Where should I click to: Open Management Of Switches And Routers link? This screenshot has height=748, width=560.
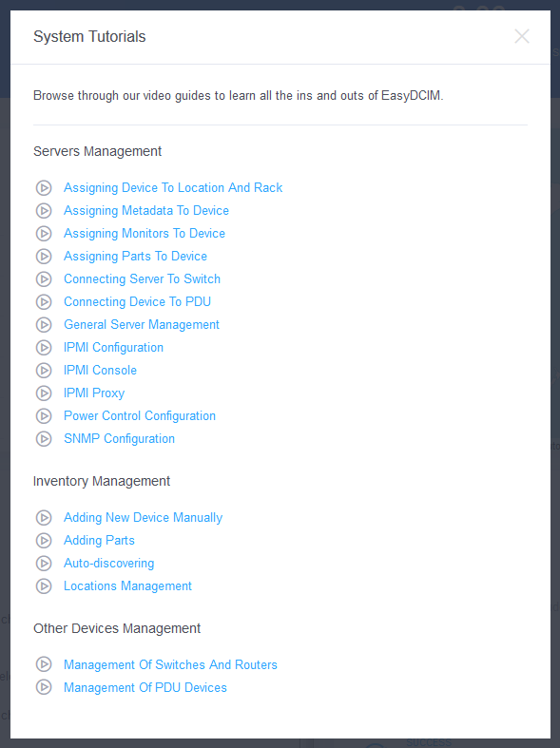coord(171,664)
